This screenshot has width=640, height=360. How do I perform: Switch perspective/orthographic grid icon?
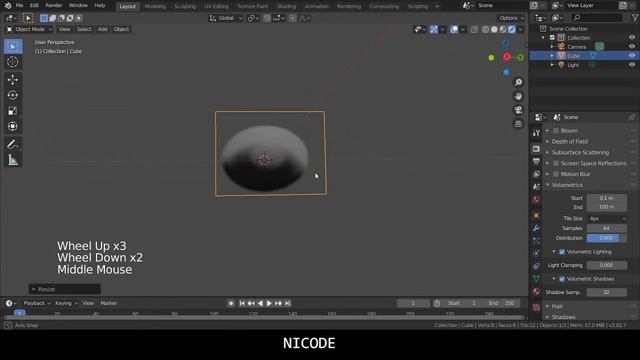[x=518, y=124]
